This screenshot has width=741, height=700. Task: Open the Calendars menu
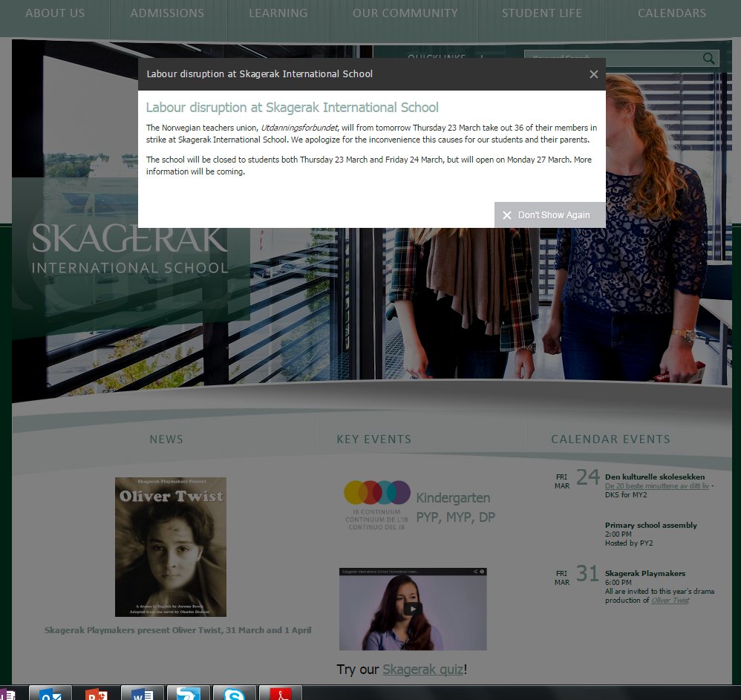671,13
